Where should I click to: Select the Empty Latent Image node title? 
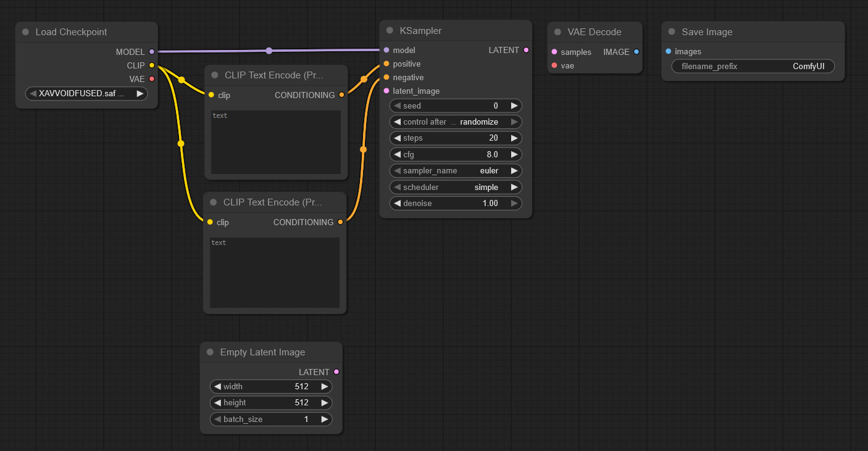point(262,352)
